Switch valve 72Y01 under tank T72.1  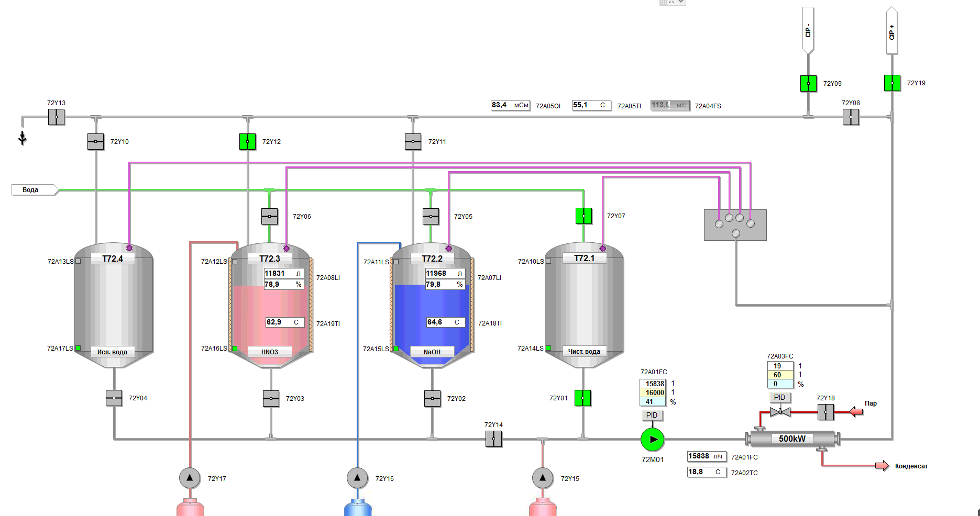pos(582,398)
